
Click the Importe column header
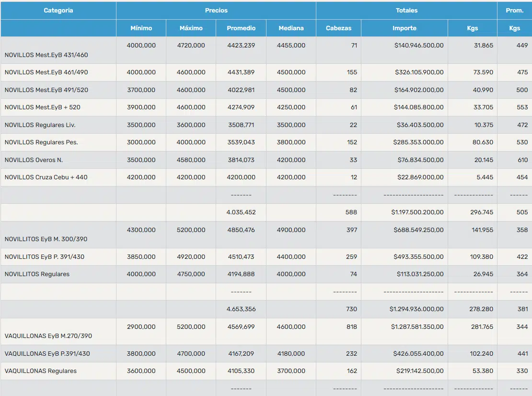tap(405, 28)
